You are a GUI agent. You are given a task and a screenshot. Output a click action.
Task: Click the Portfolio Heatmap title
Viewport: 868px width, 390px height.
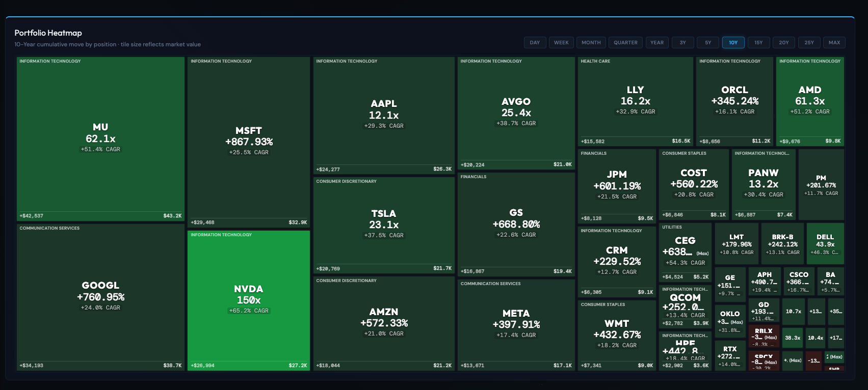click(x=48, y=33)
